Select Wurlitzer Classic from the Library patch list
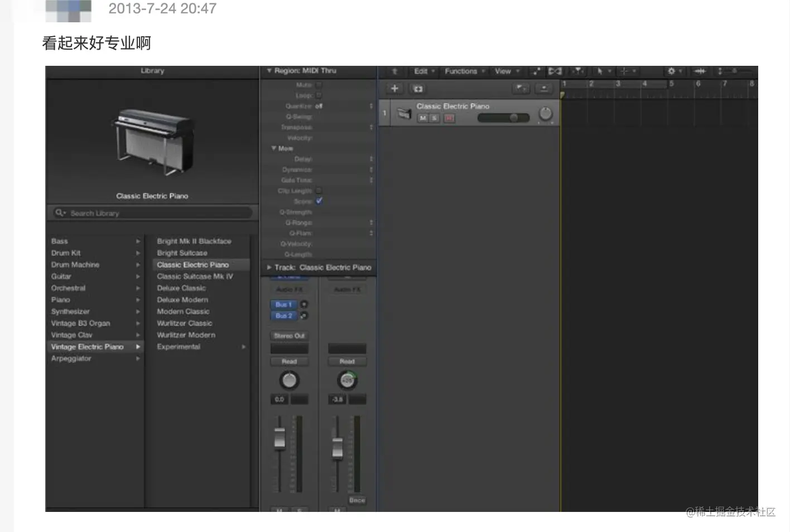 (x=184, y=323)
